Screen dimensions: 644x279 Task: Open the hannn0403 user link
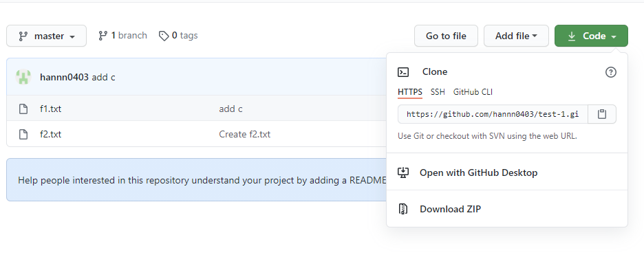click(x=64, y=77)
